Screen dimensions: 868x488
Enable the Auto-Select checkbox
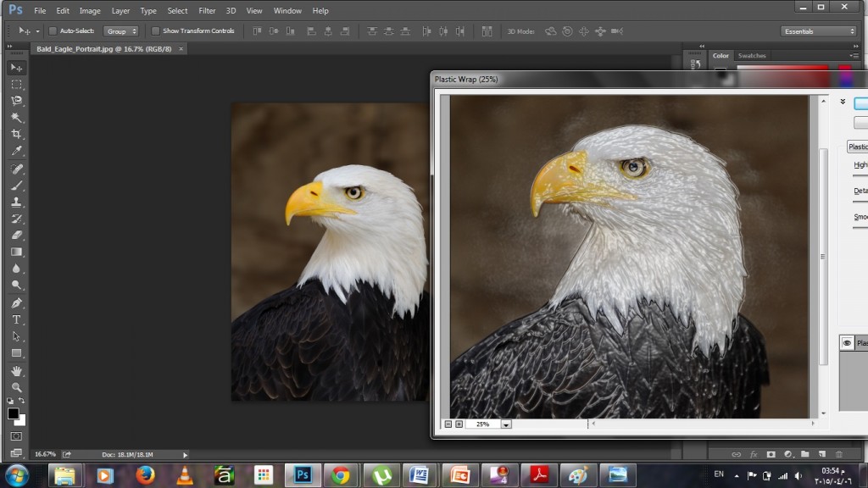(x=53, y=31)
